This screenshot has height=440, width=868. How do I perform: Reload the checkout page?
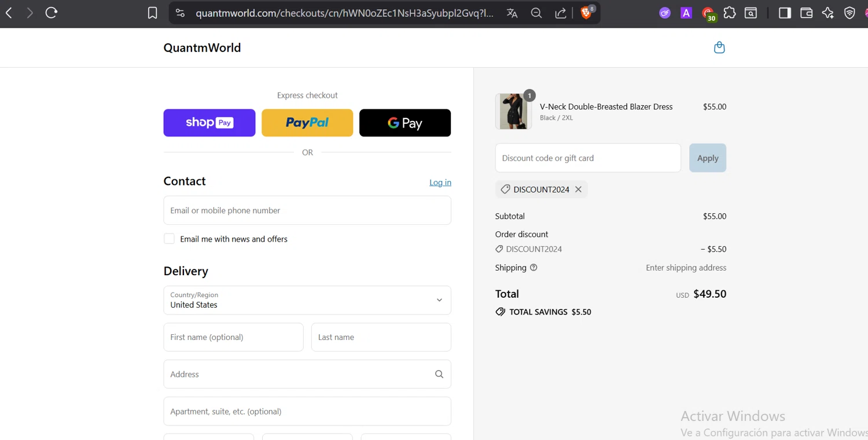pos(52,13)
